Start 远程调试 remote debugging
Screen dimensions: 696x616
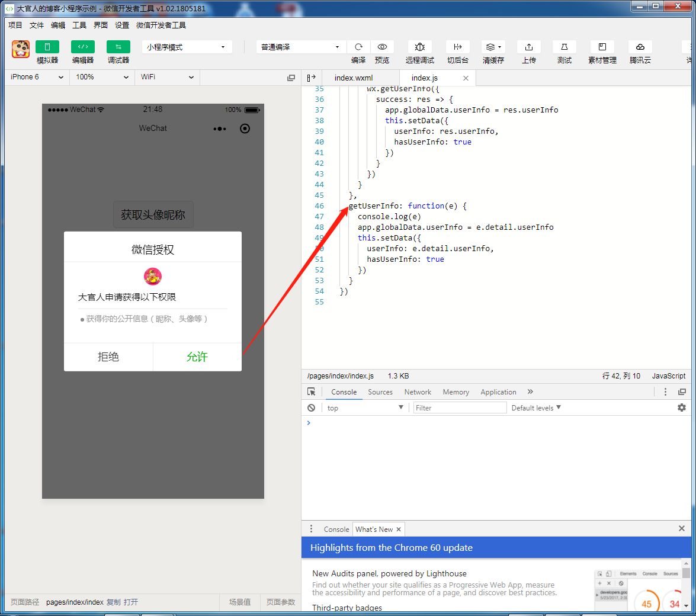pyautogui.click(x=419, y=47)
